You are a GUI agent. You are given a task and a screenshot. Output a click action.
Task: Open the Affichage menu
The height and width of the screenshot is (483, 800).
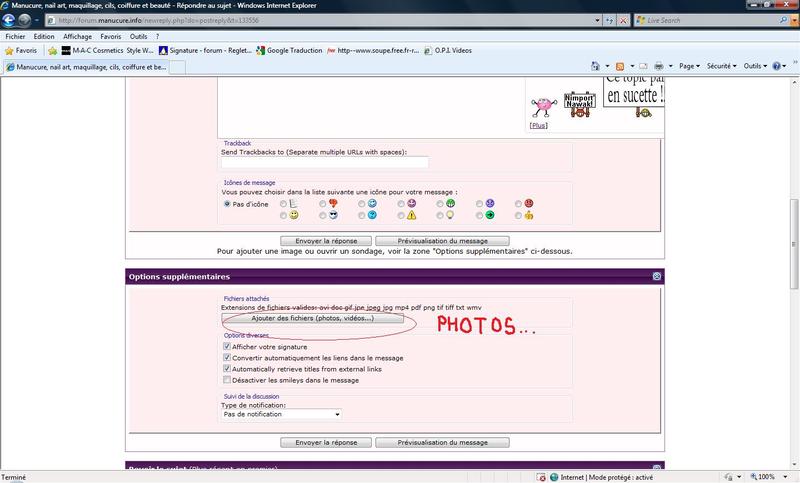point(77,36)
